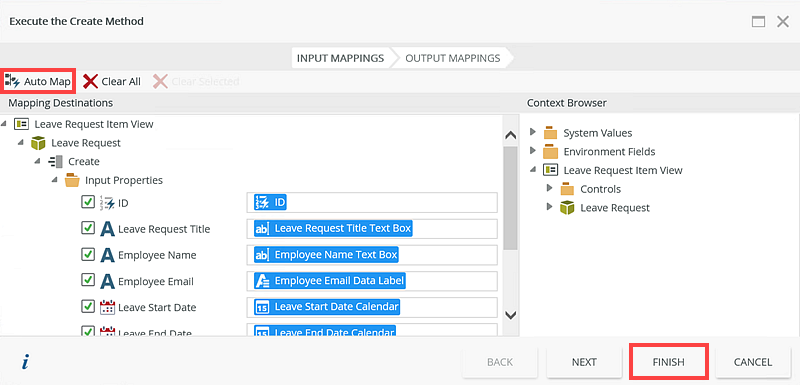The image size is (800, 385).
Task: Click the Input Properties folder icon
Action: (72, 180)
